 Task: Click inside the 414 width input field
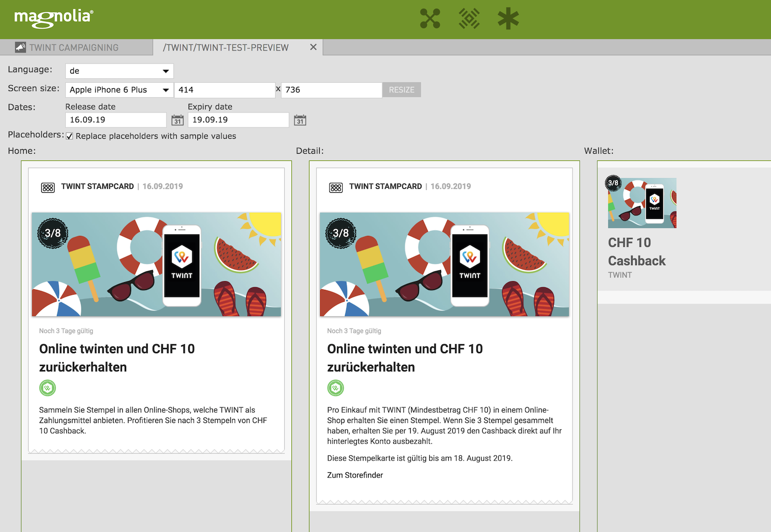point(225,89)
